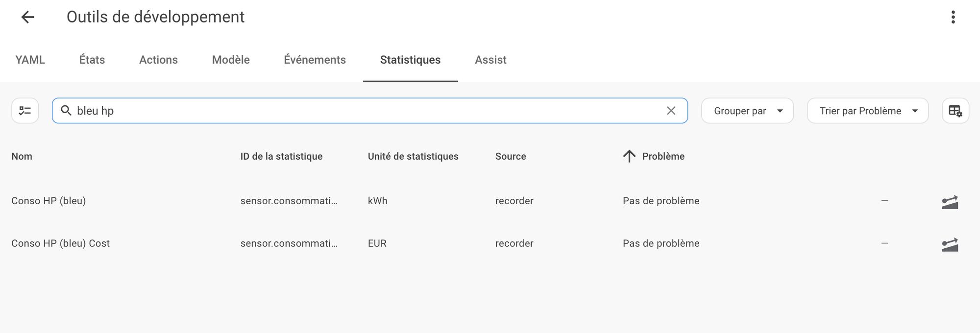Sort by the Nom column header
Viewport: 980px width, 333px height.
tap(22, 156)
